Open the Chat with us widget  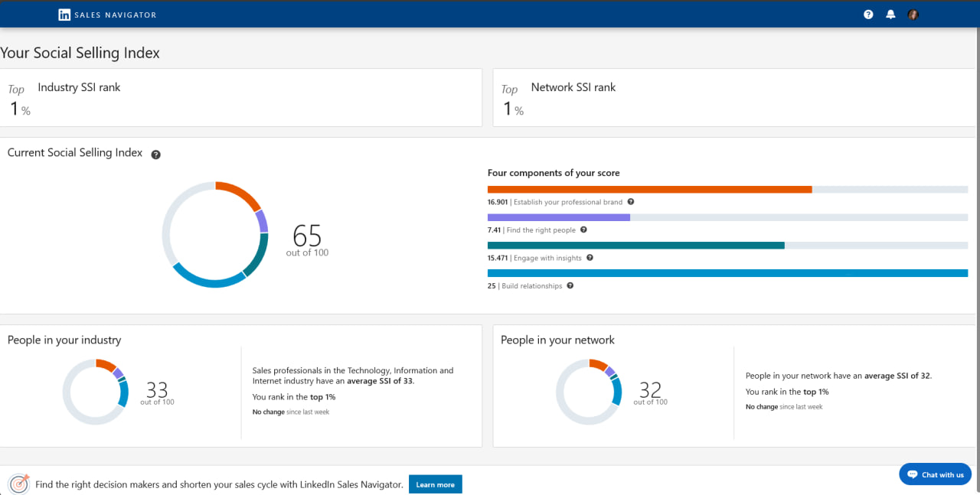tap(935, 474)
